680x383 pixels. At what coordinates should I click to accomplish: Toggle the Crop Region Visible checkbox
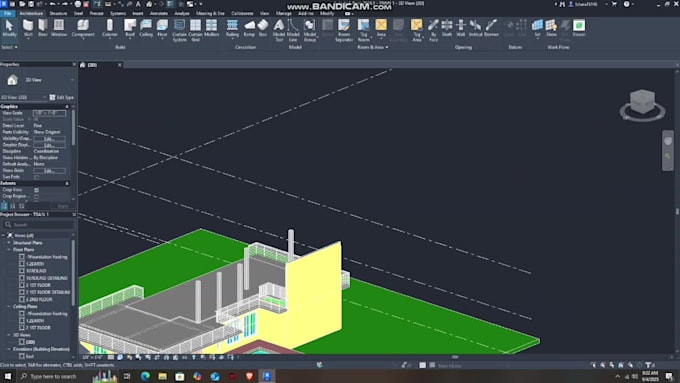point(36,196)
